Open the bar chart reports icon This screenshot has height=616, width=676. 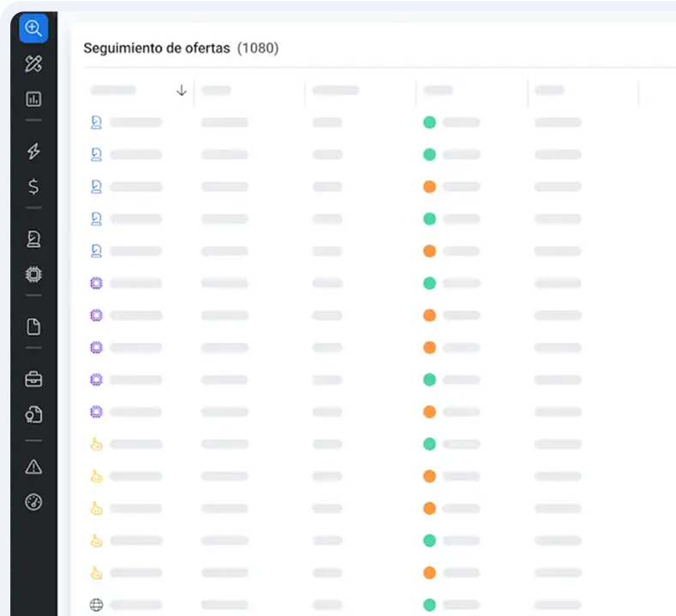pos(33,99)
